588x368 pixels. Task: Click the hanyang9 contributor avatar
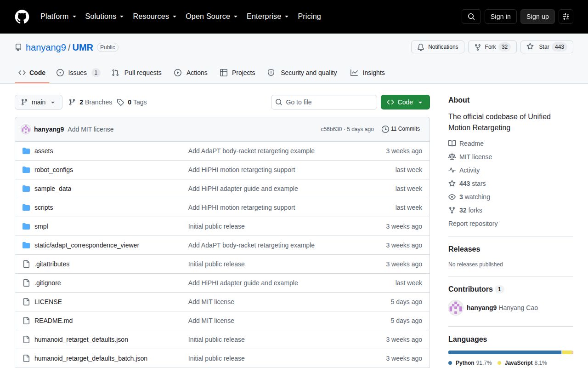456,308
